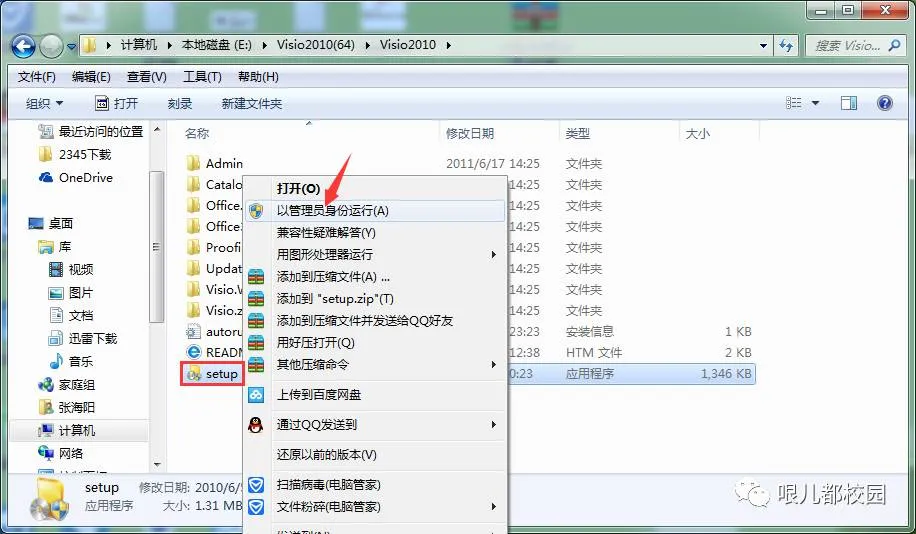Click the 新建文件夹 toolbar button
The width and height of the screenshot is (916, 534).
click(x=252, y=103)
